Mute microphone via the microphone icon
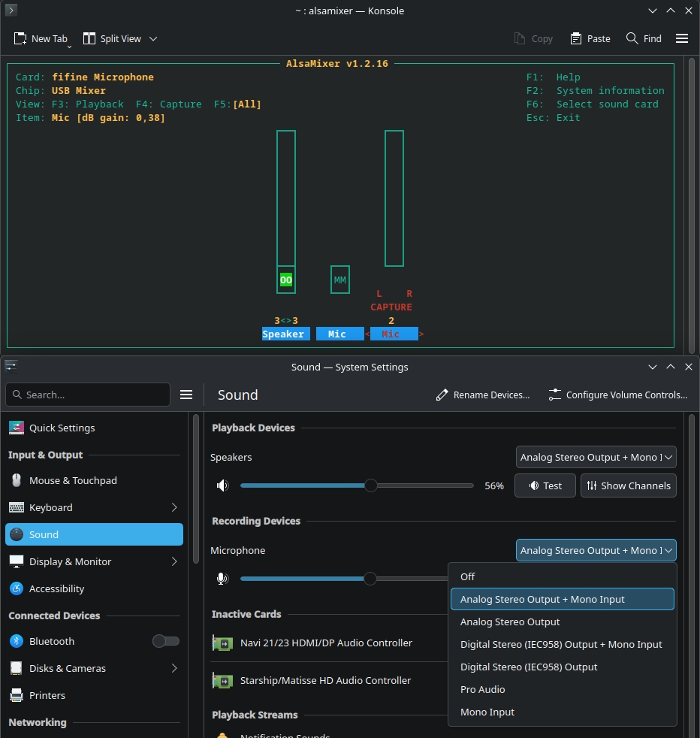 [x=222, y=579]
